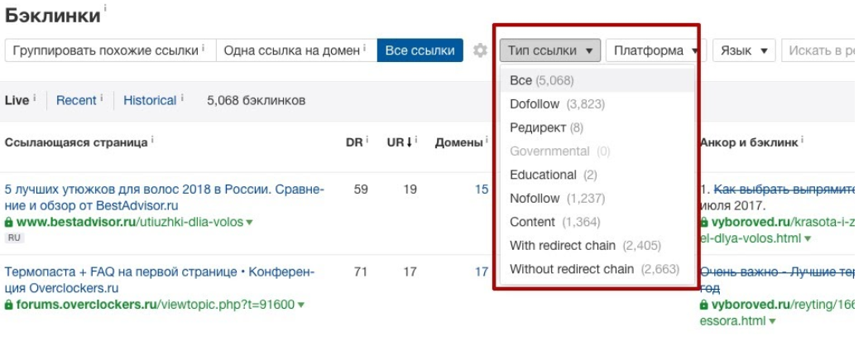Select Группировать похожие ссылки toggle option

(108, 50)
